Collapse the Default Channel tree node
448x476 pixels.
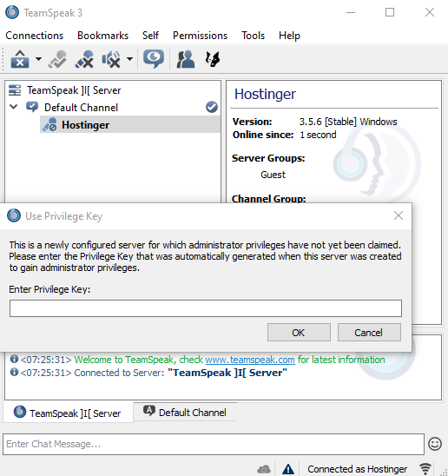(14, 107)
